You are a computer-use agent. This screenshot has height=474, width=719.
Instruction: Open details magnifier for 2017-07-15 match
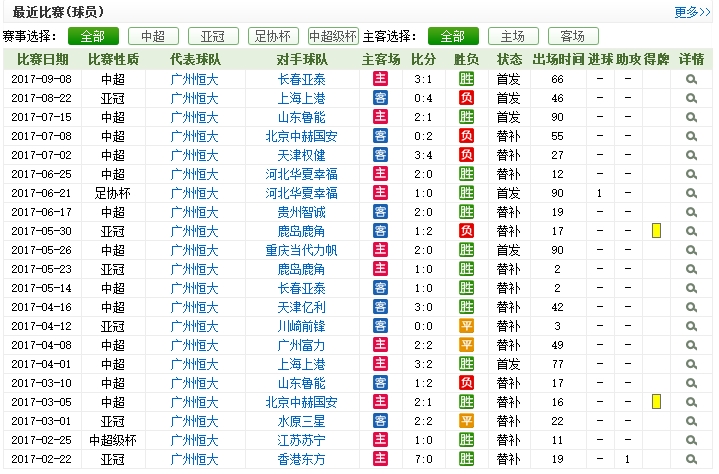[691, 117]
